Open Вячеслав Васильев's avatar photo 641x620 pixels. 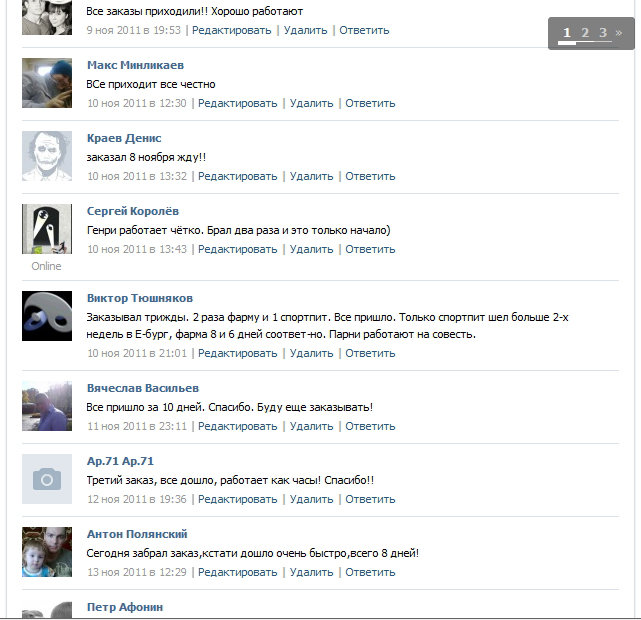pyautogui.click(x=47, y=406)
